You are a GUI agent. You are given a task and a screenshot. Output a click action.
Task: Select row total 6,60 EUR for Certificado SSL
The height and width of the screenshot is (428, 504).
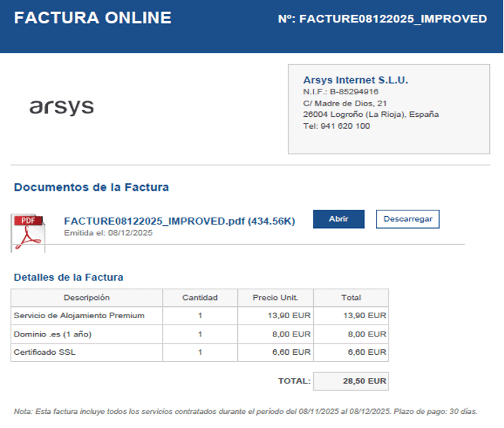pos(351,353)
